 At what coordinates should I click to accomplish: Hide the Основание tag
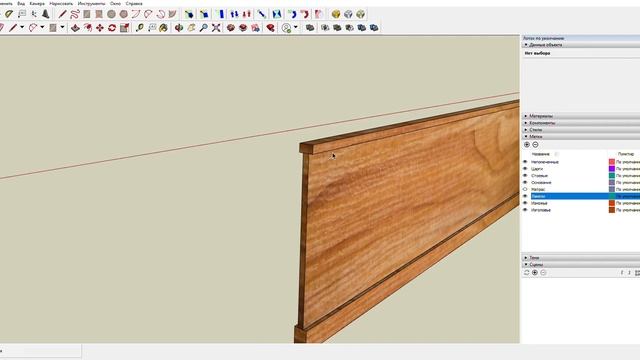(x=525, y=182)
